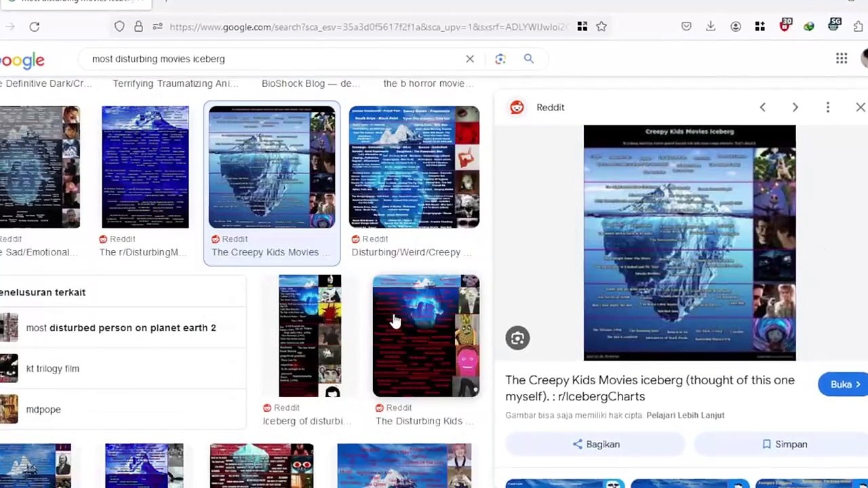
Task: Click the 'Reddit' source name in the preview panel
Action: [x=550, y=107]
